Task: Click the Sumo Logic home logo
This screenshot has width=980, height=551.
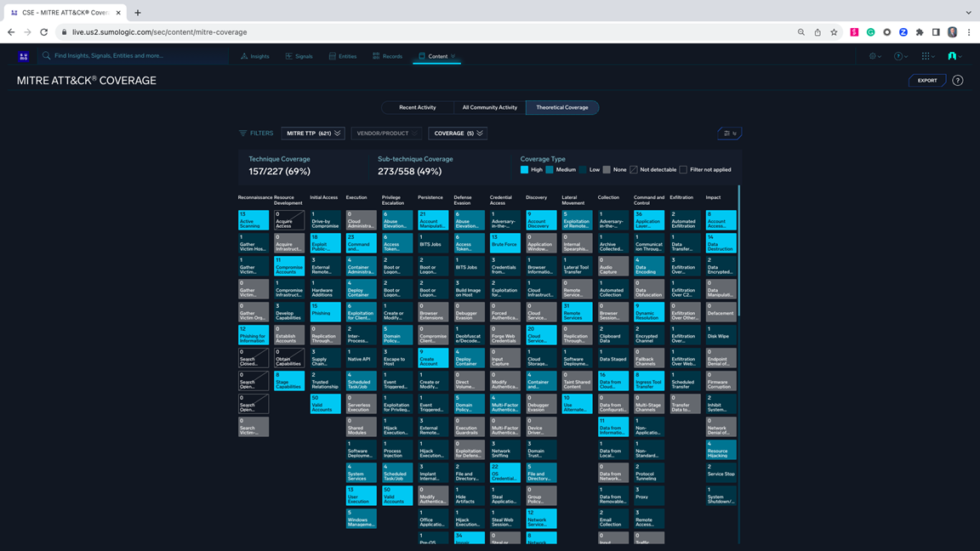Action: pyautogui.click(x=24, y=56)
